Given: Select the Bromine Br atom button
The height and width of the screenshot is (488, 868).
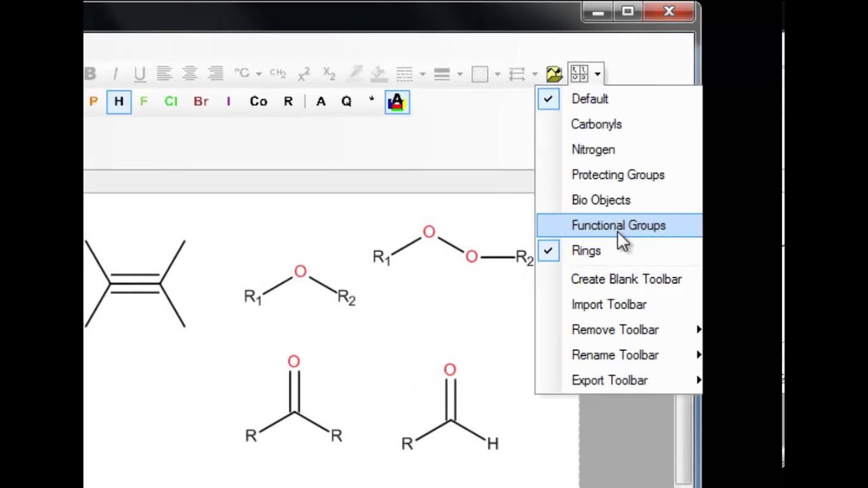Looking at the screenshot, I should coord(201,102).
